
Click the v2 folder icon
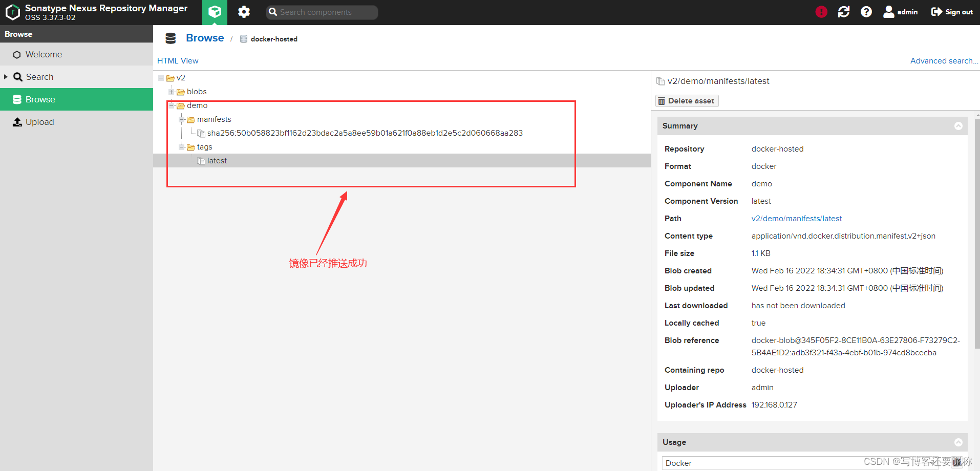(x=171, y=78)
